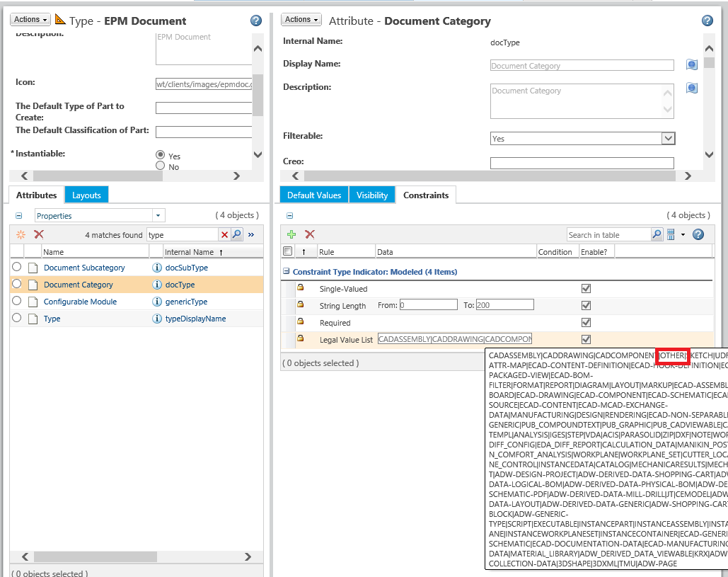The width and height of the screenshot is (728, 577).
Task: Open docSubType internal name link
Action: pos(187,268)
